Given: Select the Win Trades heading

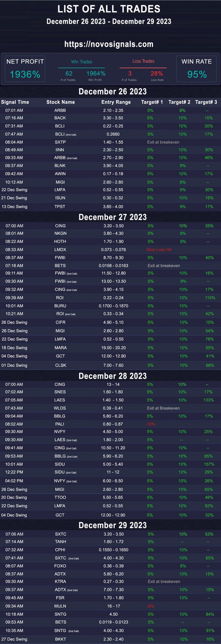Looking at the screenshot, I should pos(81,62).
